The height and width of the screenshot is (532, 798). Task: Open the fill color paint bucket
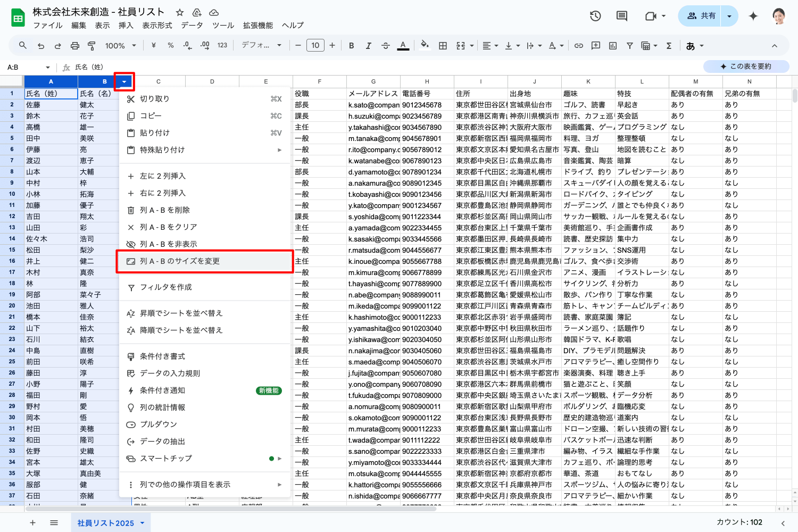coord(425,46)
